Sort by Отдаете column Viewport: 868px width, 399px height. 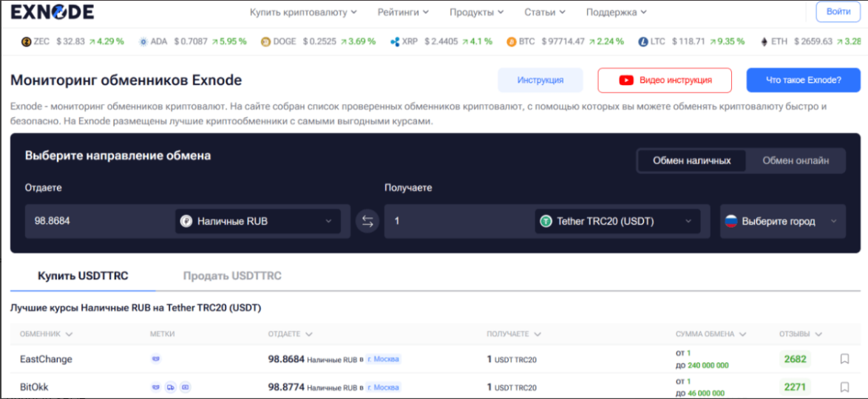point(290,334)
